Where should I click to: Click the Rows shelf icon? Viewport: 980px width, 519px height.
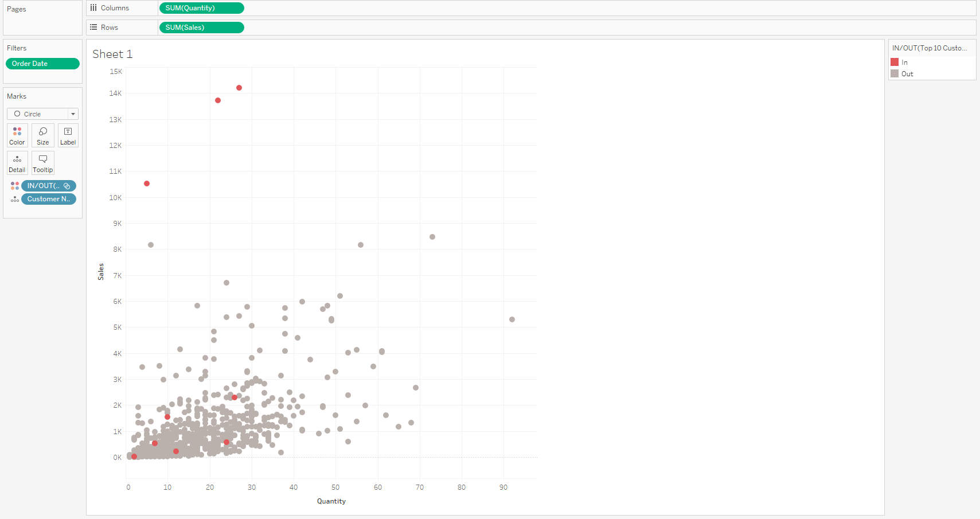click(x=93, y=28)
